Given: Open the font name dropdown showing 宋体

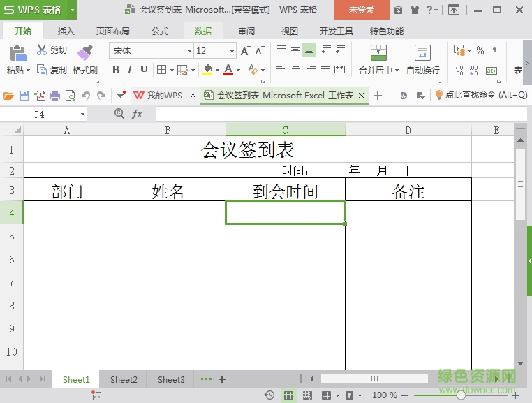Looking at the screenshot, I should tap(189, 51).
